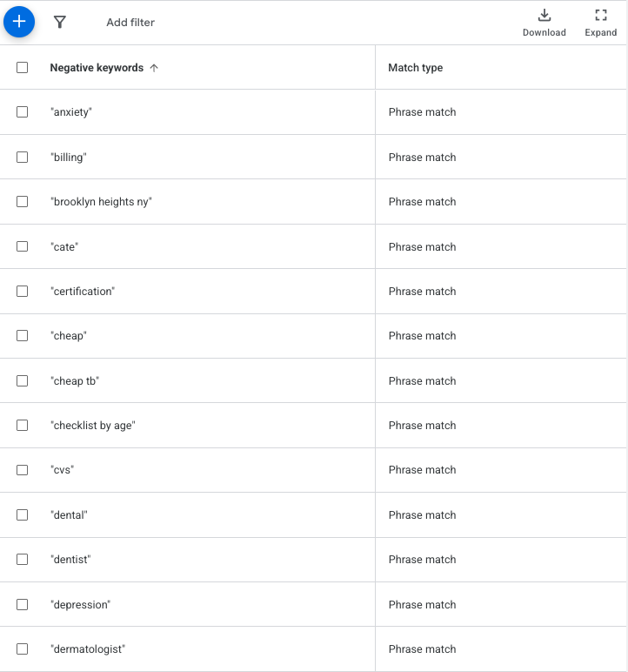The height and width of the screenshot is (672, 628).
Task: Click the "checklist by age" keyword
Action: click(x=93, y=426)
